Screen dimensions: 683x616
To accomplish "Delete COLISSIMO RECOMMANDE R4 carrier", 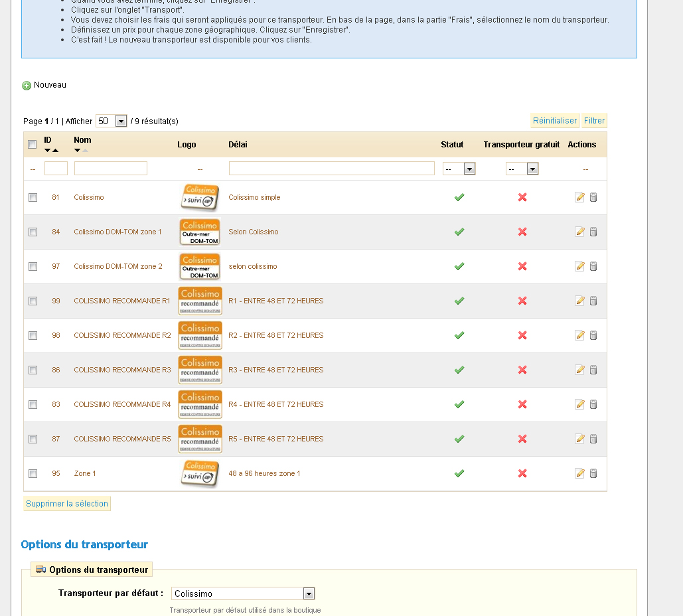I will point(593,404).
